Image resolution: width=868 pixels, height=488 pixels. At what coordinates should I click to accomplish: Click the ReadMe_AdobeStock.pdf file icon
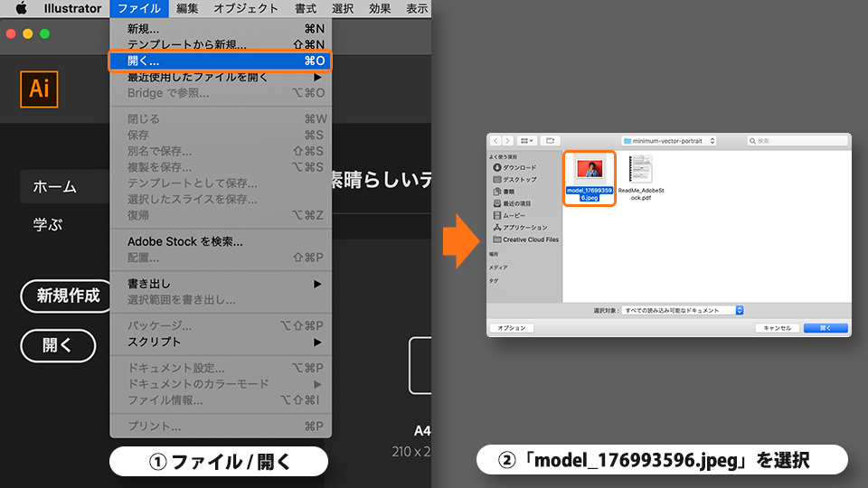pos(640,169)
